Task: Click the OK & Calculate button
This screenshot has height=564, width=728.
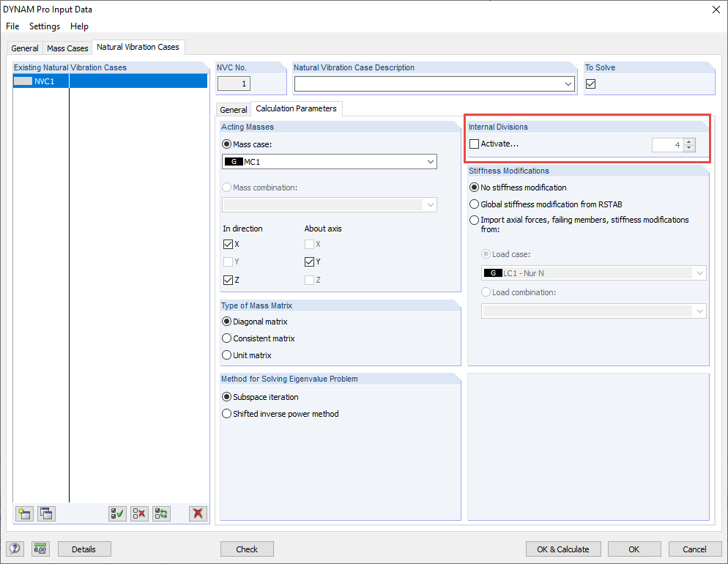Action: click(x=563, y=549)
